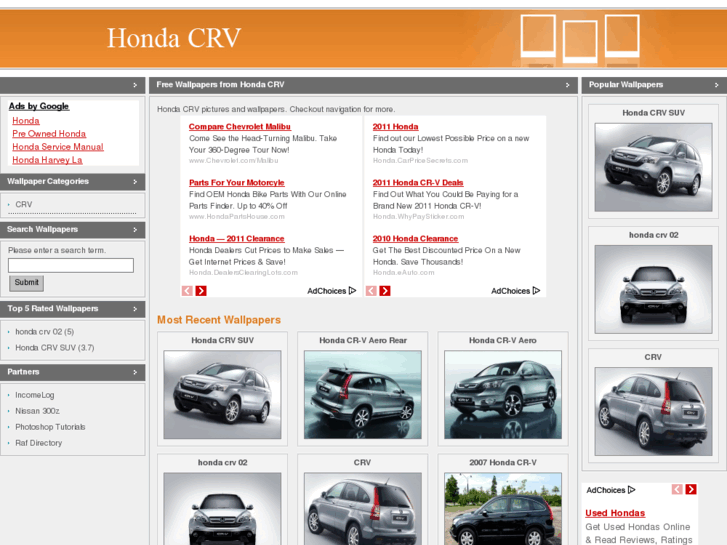Click Honda.CarPriceSecrets.com ad URL
This screenshot has width=727, height=545.
coord(420,160)
